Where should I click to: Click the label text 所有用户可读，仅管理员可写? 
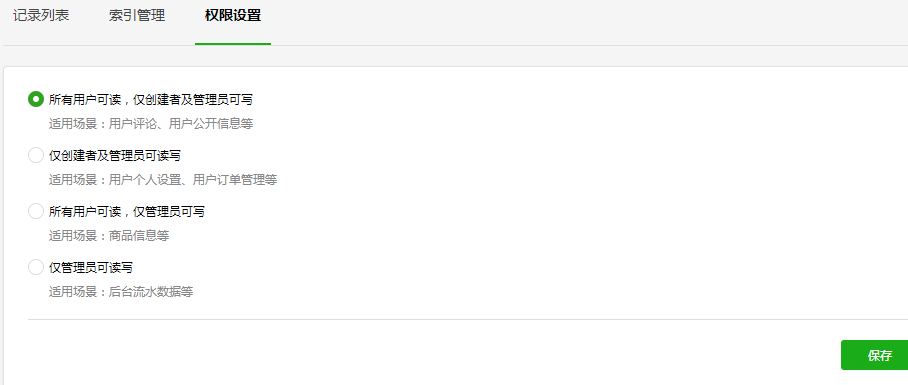coord(127,212)
